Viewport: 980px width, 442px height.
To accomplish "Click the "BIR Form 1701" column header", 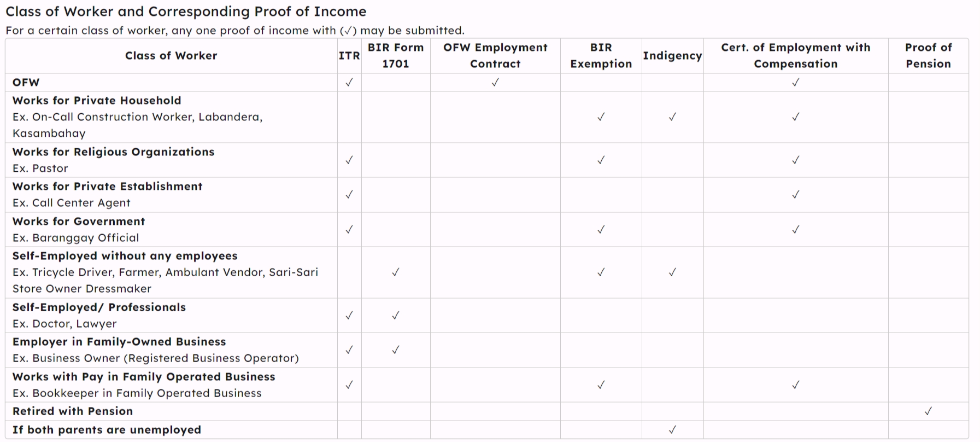I will (396, 56).
